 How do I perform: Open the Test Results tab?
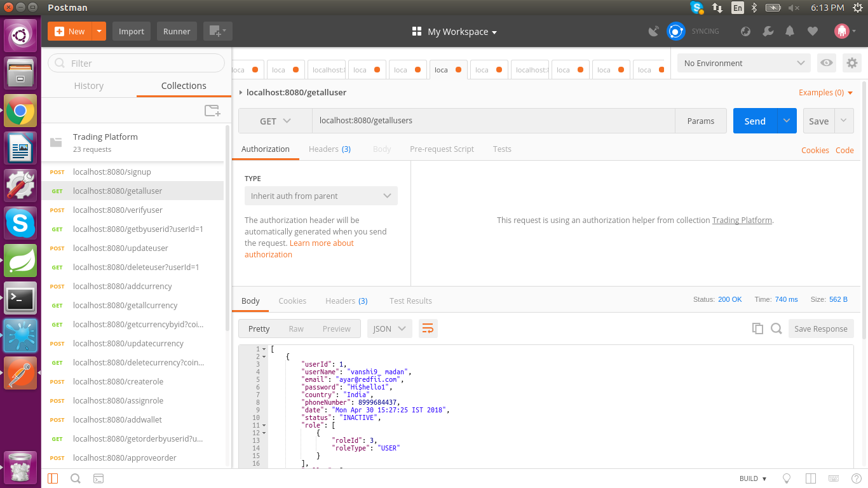click(x=410, y=301)
